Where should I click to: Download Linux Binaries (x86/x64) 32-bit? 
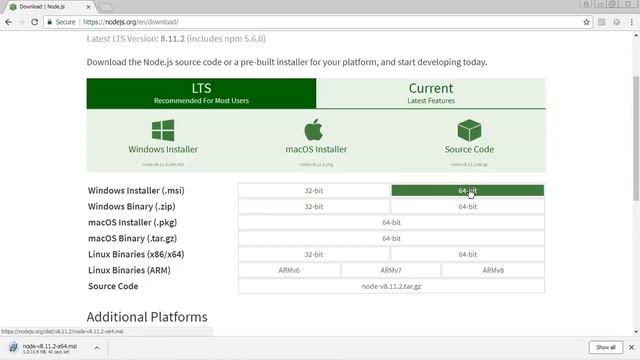[314, 254]
